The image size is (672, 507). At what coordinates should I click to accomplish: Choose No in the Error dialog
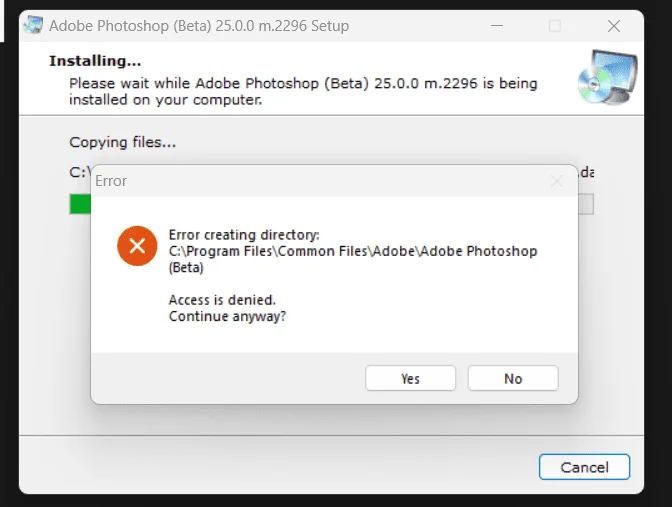tap(513, 378)
